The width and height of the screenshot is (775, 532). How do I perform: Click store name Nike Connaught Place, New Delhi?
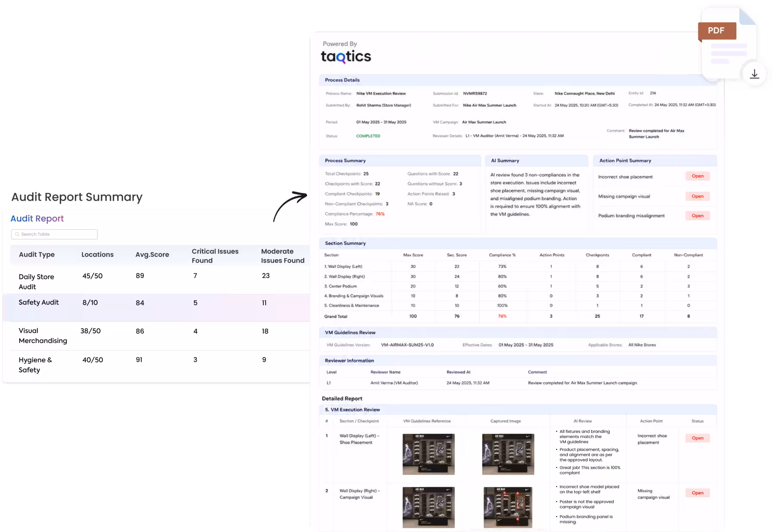(585, 93)
